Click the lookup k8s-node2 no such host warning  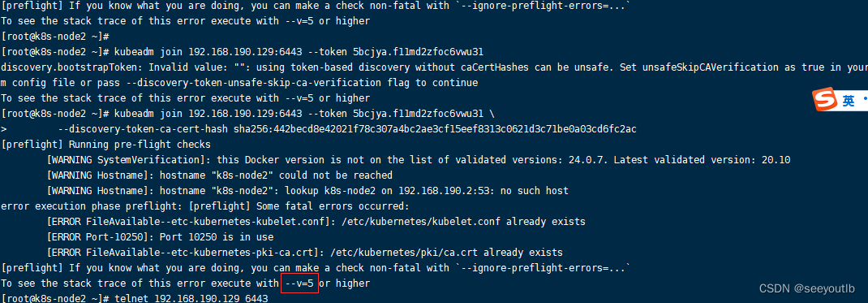[307, 191]
